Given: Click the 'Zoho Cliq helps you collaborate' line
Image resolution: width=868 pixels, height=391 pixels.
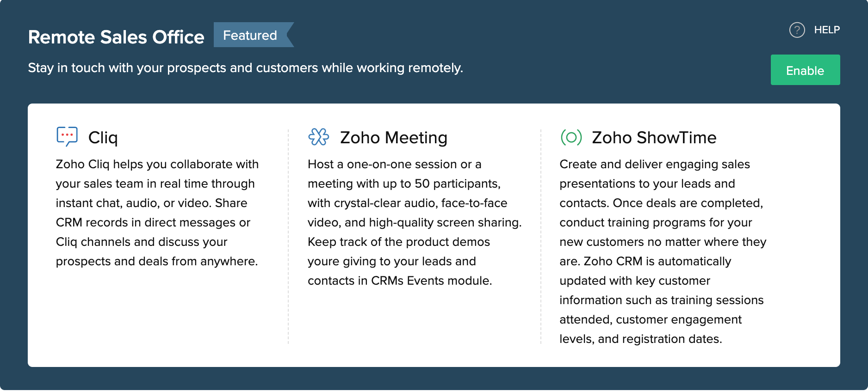Looking at the screenshot, I should [157, 165].
